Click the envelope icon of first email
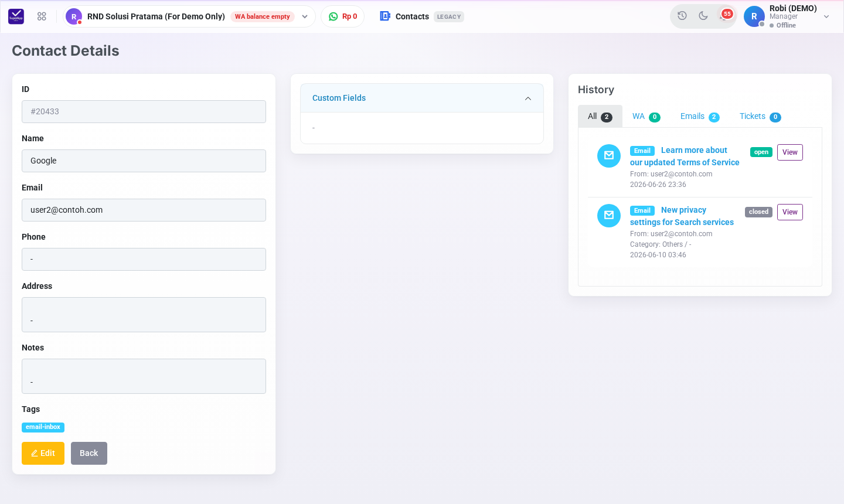The image size is (844, 504). pyautogui.click(x=609, y=156)
